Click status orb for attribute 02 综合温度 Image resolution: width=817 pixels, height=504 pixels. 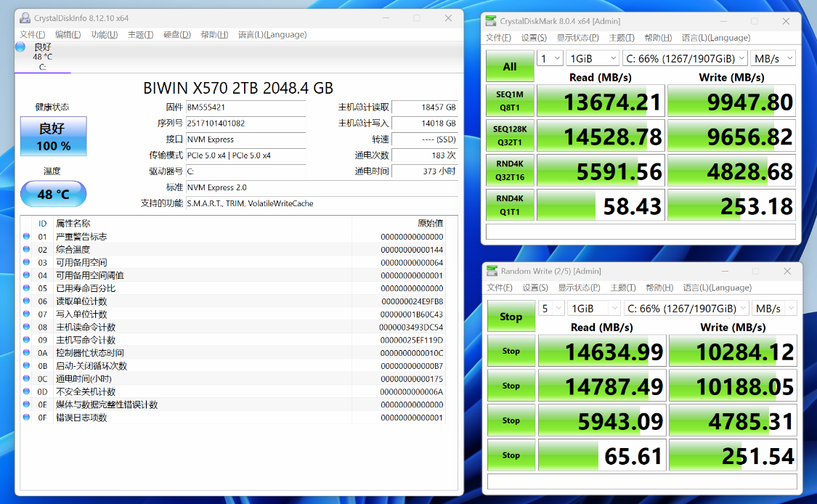(x=27, y=249)
